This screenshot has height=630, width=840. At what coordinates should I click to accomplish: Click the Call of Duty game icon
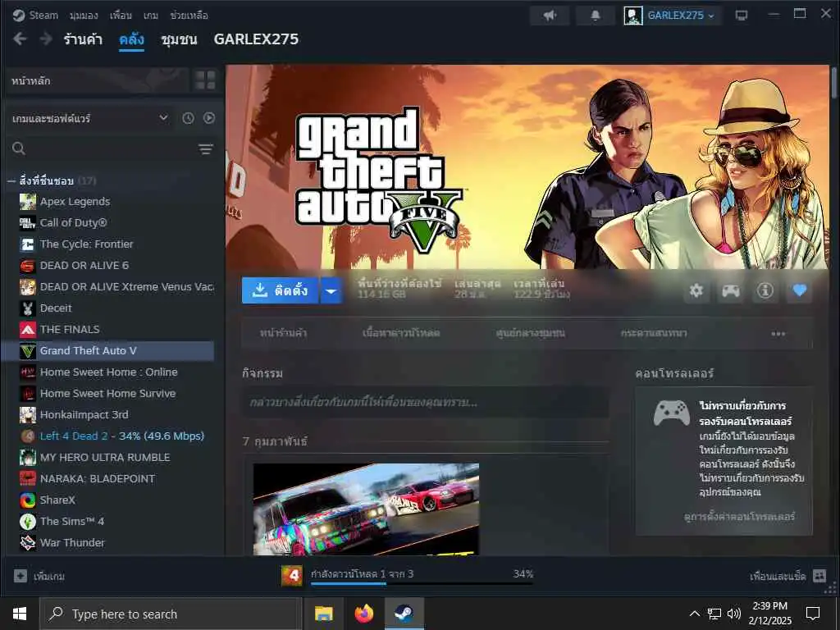(28, 223)
